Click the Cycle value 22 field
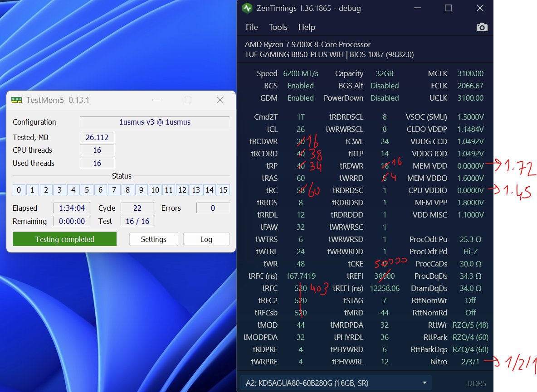537x392 pixels. point(137,208)
